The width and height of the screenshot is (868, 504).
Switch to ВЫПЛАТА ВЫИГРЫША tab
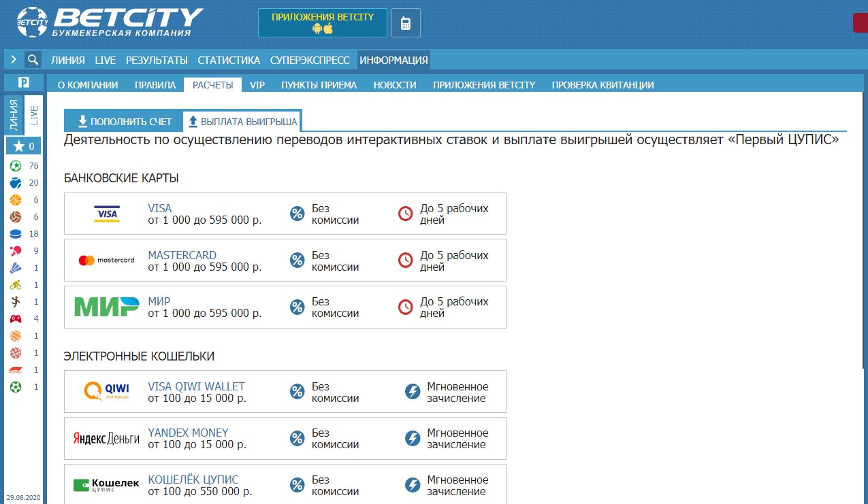coord(243,122)
